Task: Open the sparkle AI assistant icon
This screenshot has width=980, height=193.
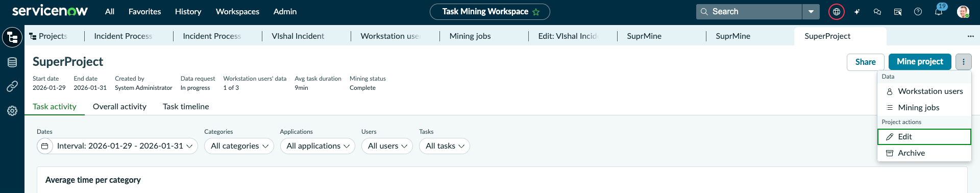Action: [x=857, y=12]
